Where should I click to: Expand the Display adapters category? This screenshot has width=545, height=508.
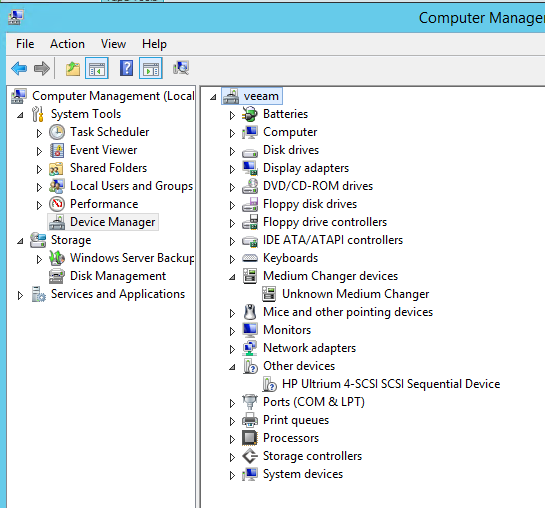click(x=232, y=169)
